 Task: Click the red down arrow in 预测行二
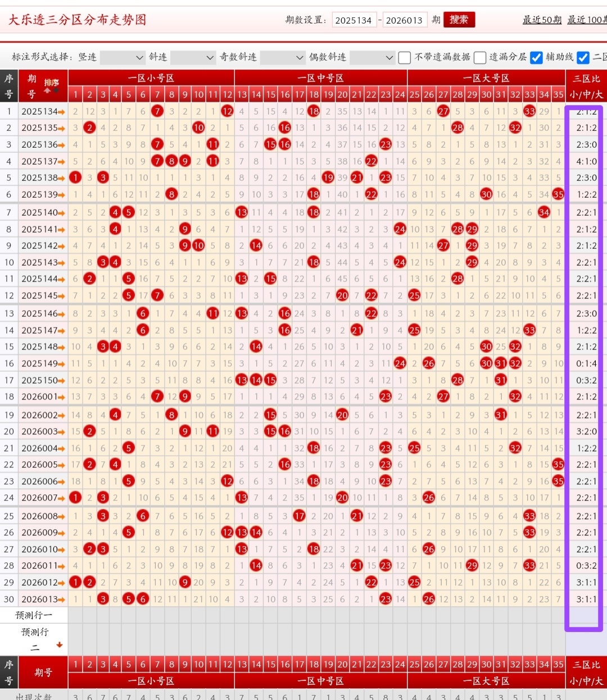[59, 645]
